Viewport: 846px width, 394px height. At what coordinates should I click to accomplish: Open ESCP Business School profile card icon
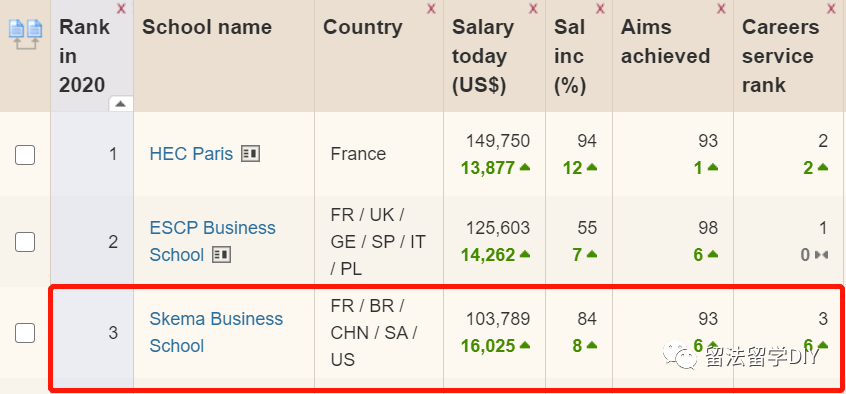(x=221, y=254)
